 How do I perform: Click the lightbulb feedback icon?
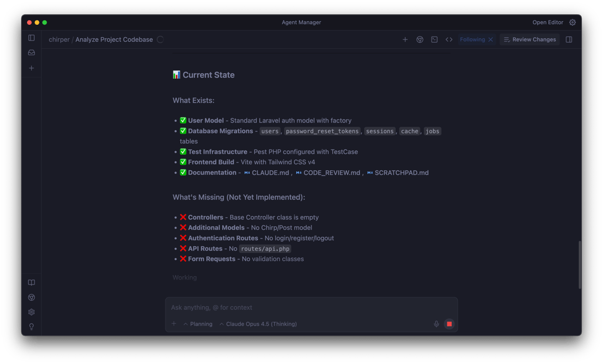click(x=32, y=327)
